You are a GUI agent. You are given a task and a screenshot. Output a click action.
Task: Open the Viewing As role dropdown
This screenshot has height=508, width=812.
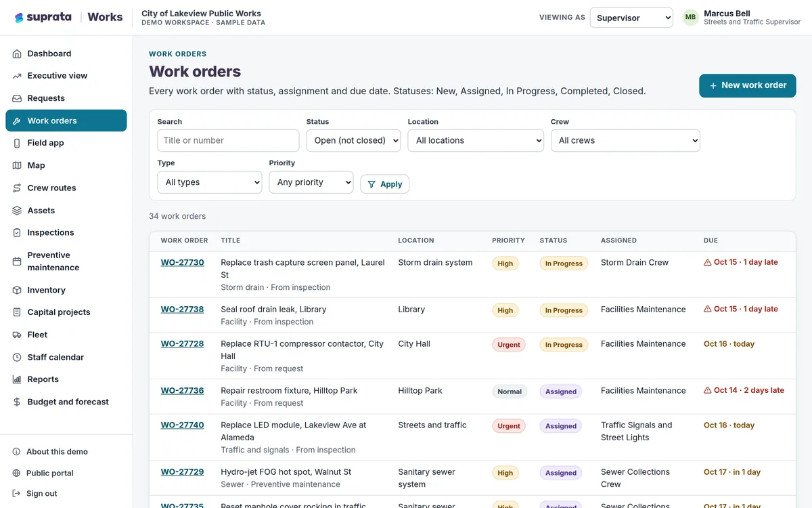click(631, 18)
